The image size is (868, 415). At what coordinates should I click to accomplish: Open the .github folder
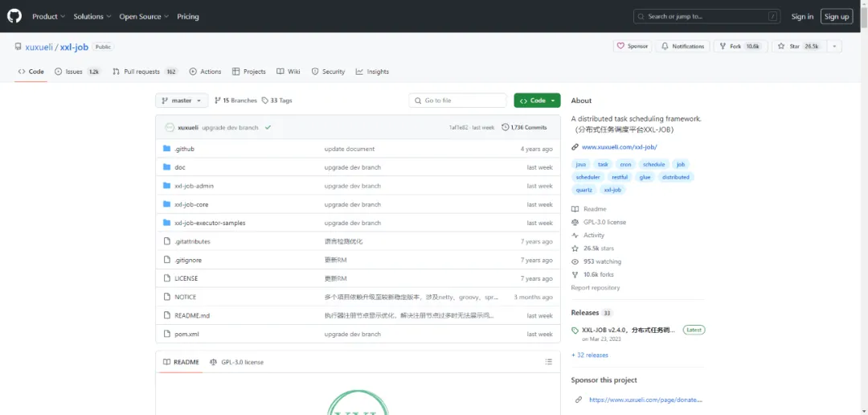point(184,149)
